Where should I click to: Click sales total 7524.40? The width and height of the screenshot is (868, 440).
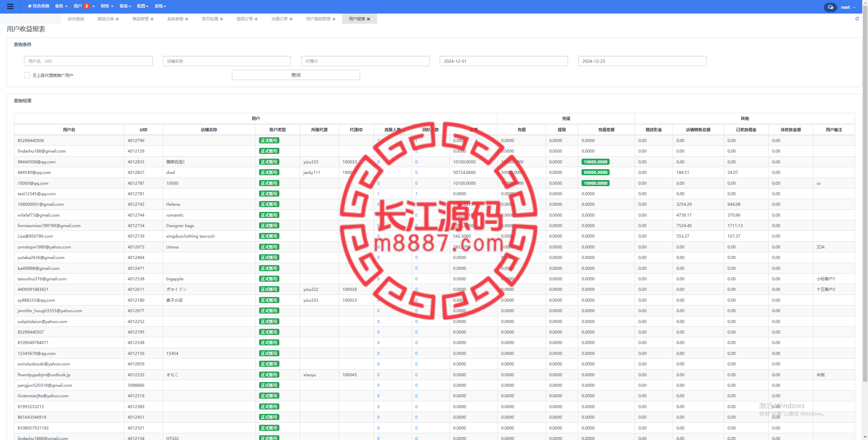click(684, 225)
